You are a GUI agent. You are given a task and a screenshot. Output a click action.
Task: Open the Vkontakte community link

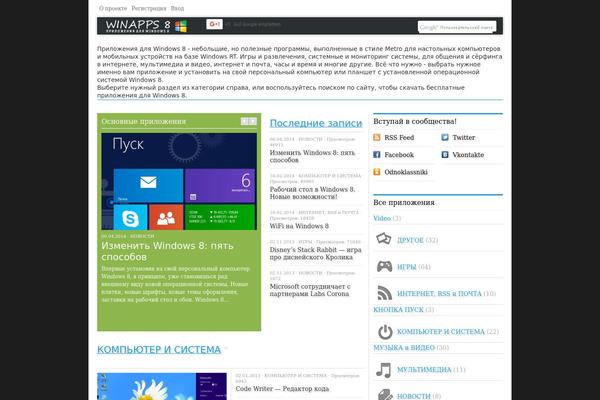coord(468,155)
